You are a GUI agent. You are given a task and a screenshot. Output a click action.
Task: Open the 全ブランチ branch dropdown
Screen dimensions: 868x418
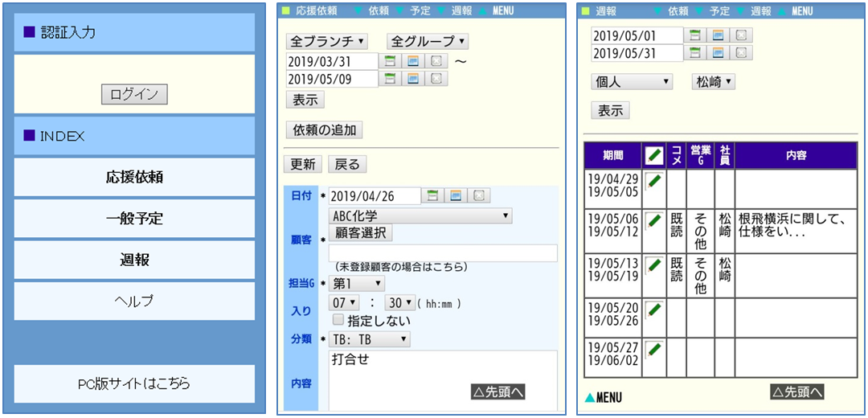point(327,41)
